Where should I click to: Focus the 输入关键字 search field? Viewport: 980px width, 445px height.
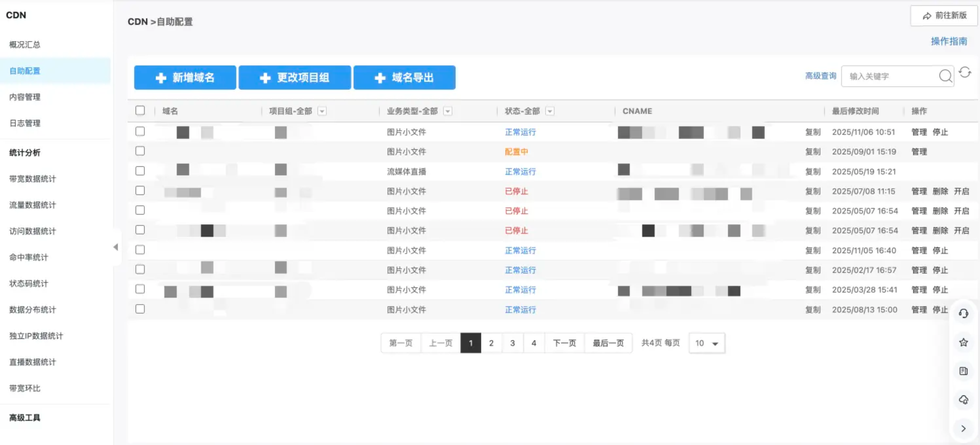tap(890, 77)
